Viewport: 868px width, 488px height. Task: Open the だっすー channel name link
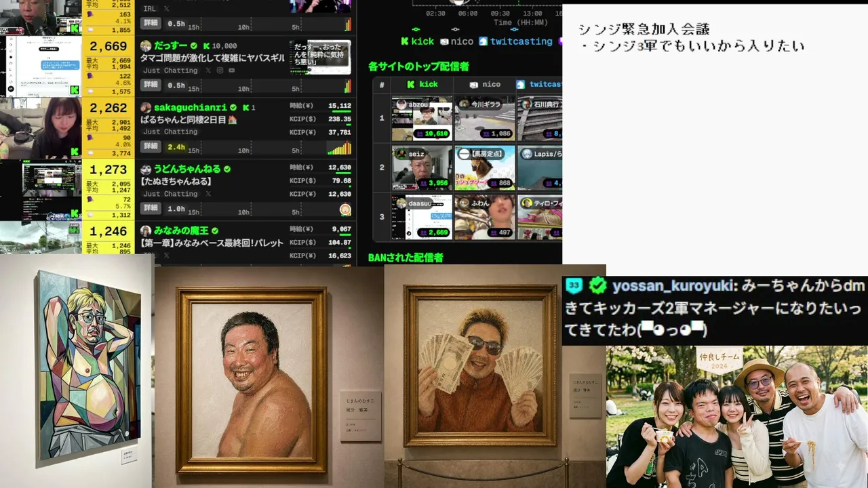click(171, 46)
